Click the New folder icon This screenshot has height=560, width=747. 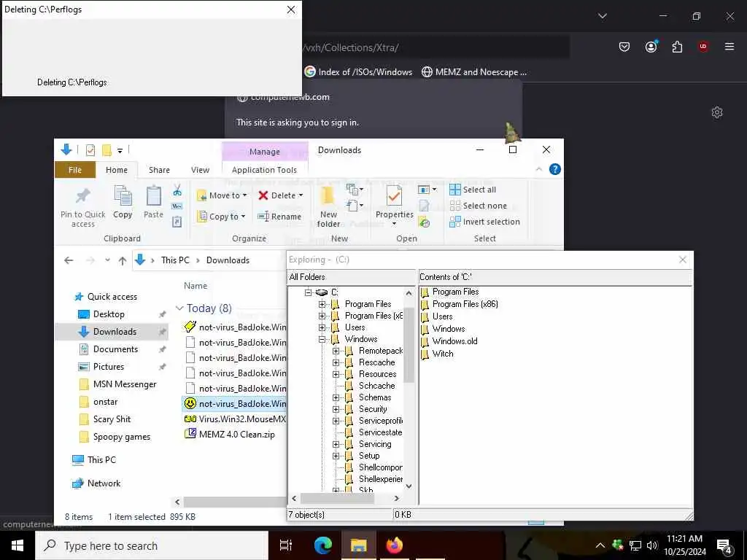coord(328,195)
